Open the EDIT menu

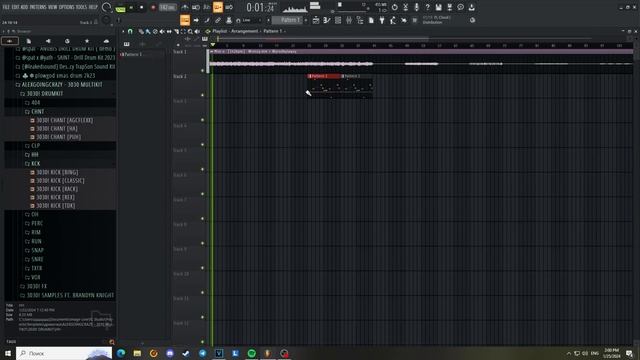click(x=15, y=7)
